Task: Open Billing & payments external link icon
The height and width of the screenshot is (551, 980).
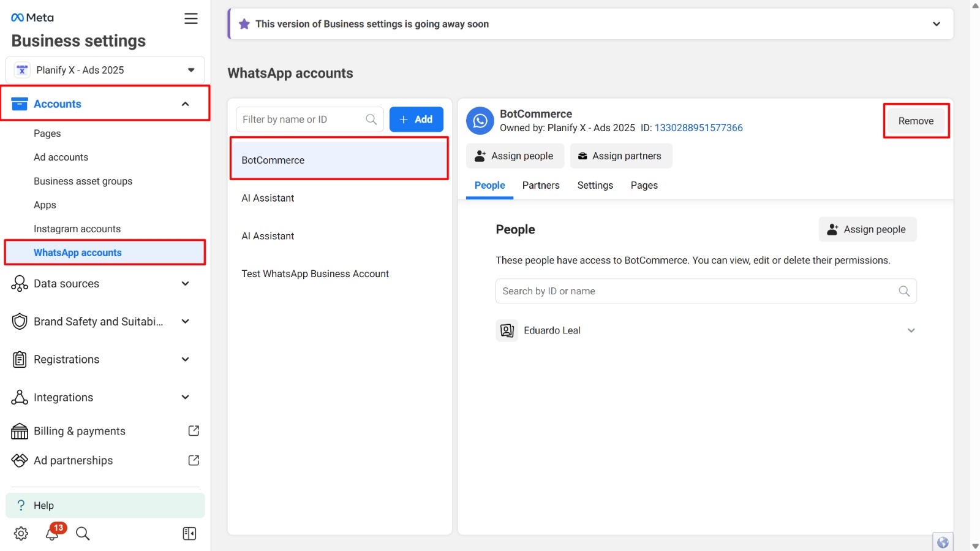Action: click(194, 431)
